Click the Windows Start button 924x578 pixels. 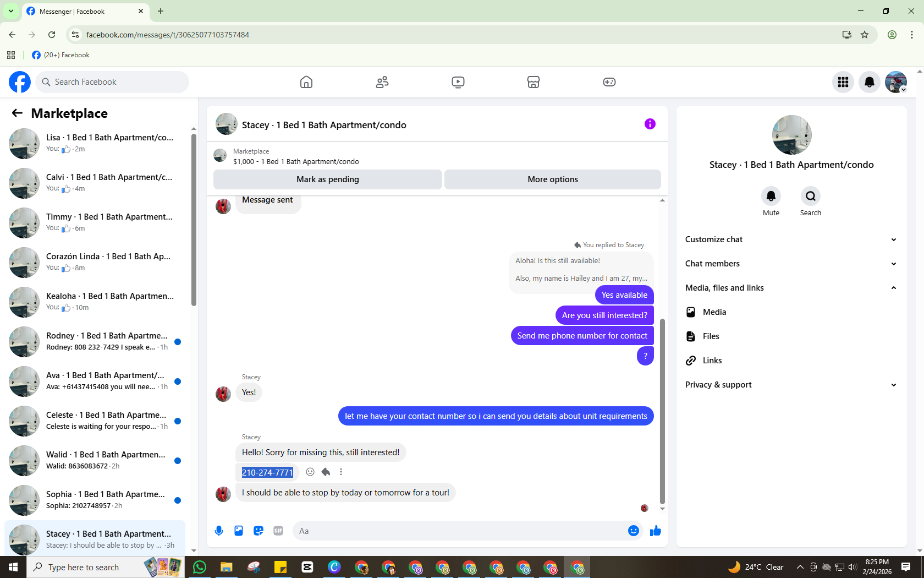click(13, 567)
